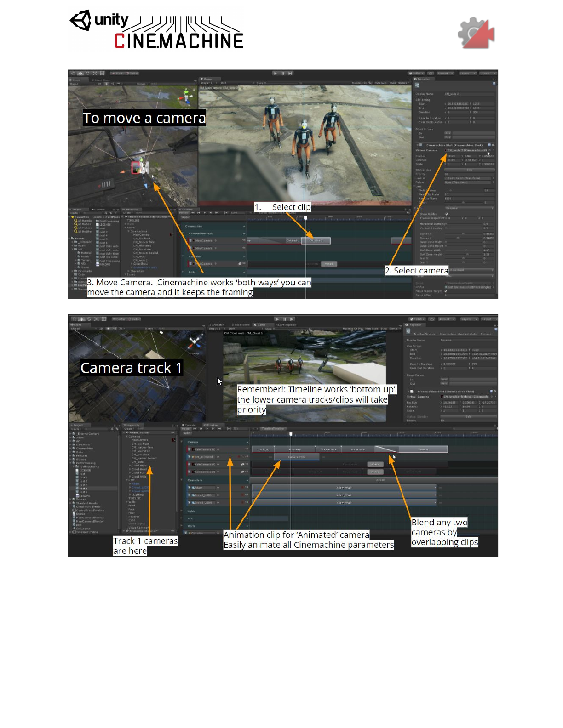Viewport: 563px width, 728px height.
Task: Select Cloud Head in the lower Hierarchy
Action: [139, 469]
